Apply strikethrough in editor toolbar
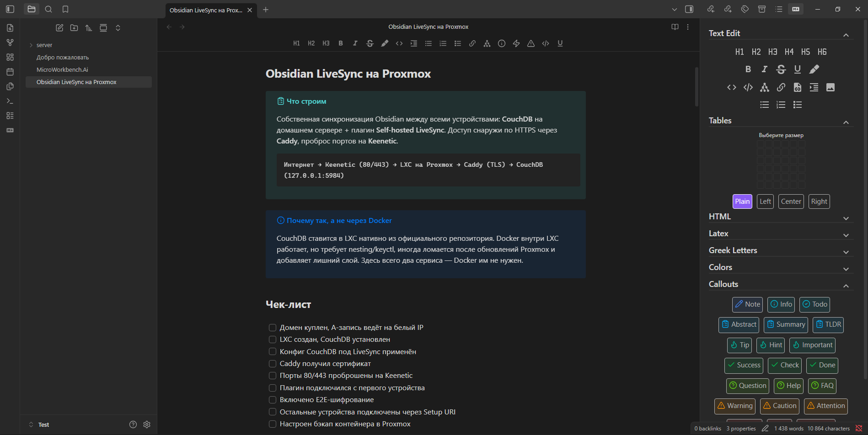This screenshot has width=868, height=435. [x=370, y=43]
